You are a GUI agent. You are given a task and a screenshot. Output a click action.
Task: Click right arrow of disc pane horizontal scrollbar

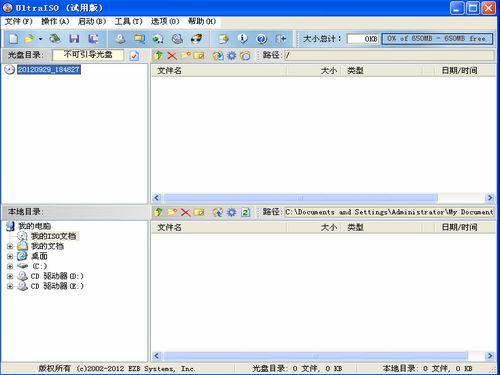490,198
